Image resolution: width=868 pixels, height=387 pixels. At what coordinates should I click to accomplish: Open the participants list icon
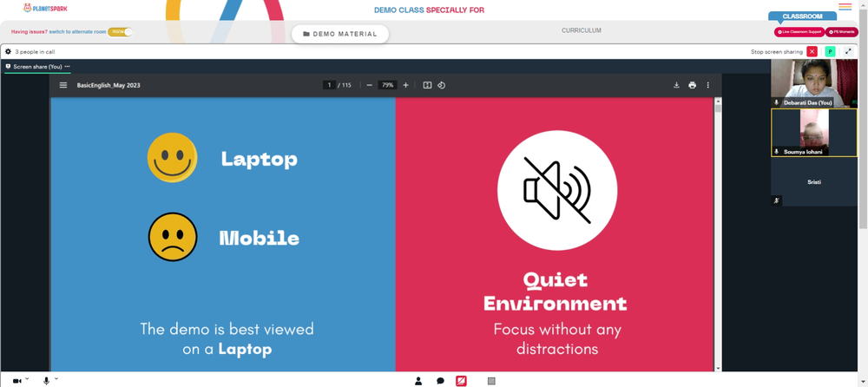418,381
